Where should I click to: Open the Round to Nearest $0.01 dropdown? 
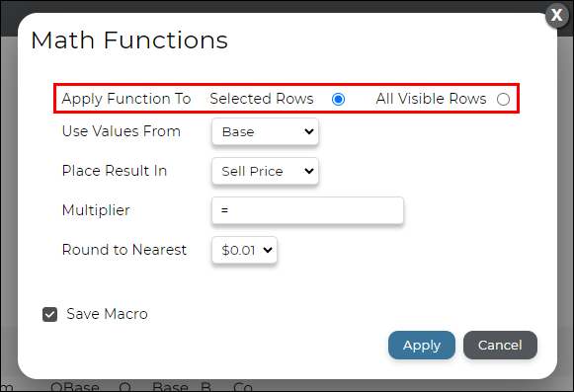[244, 250]
